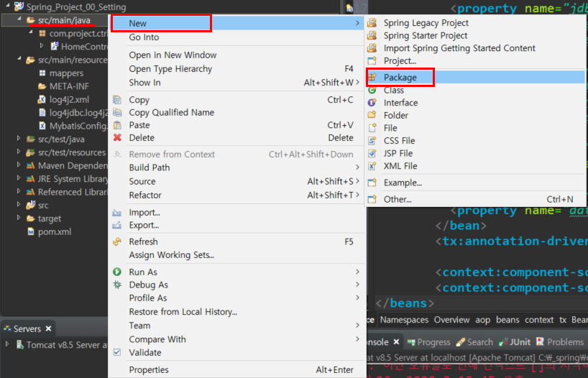Viewport: 588px width, 378px height.
Task: Toggle the Validate checkbox
Action: [117, 353]
